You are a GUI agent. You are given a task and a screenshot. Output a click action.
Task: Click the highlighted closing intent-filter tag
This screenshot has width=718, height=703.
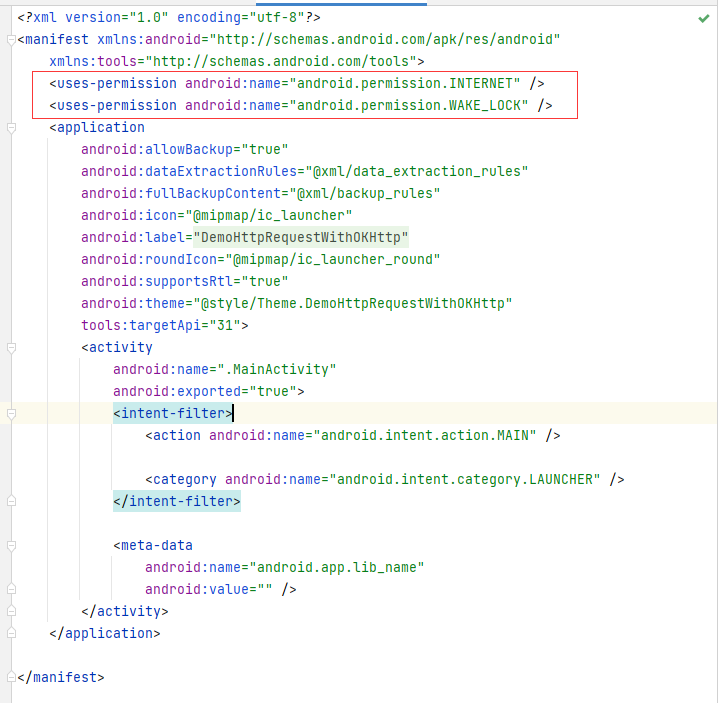click(177, 501)
